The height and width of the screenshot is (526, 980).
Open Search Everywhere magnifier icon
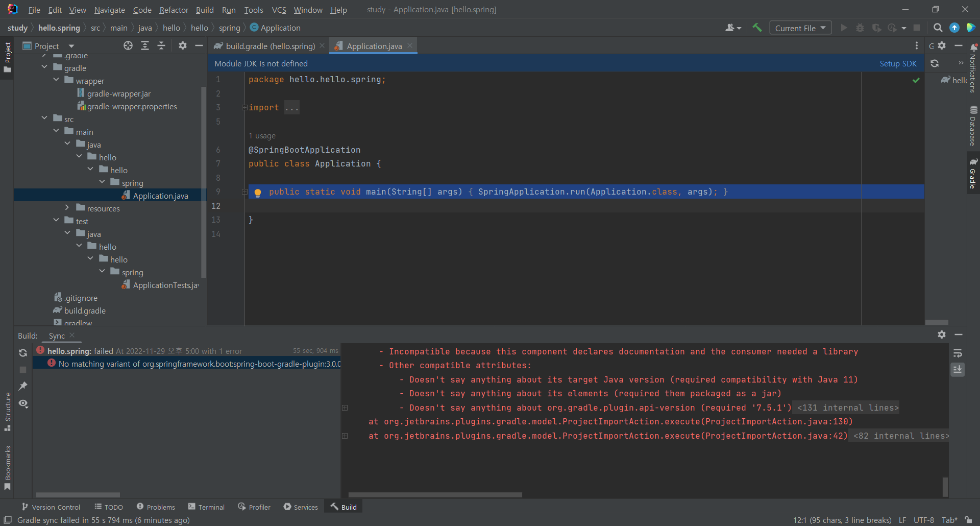938,28
